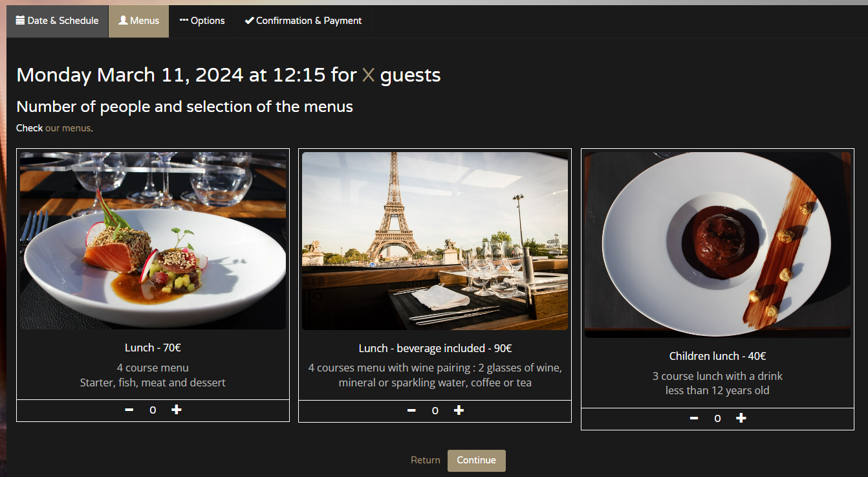Open the 'our menus' link
Image resolution: width=868 pixels, height=477 pixels.
pos(68,128)
